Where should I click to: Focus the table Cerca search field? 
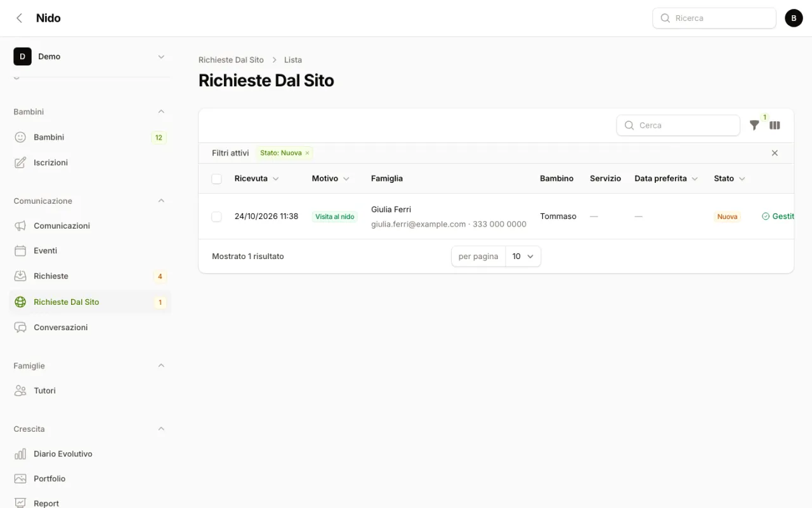coord(678,126)
